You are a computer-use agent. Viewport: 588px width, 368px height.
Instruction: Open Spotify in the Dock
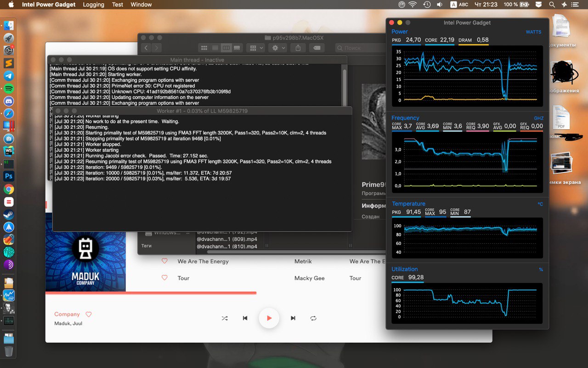tap(8, 88)
